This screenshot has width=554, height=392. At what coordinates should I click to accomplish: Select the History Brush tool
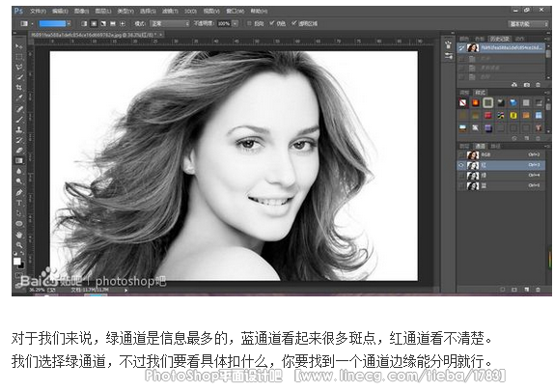pyautogui.click(x=18, y=140)
